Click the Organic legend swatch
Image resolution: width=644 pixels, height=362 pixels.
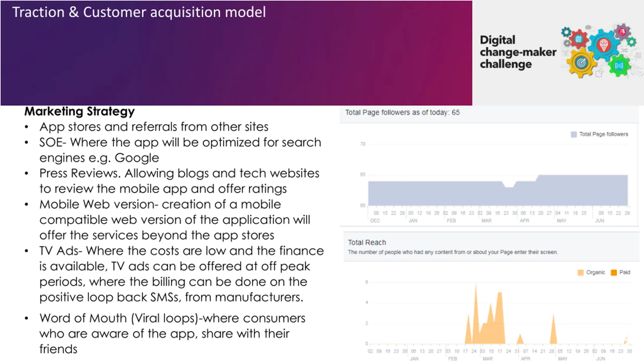click(580, 273)
